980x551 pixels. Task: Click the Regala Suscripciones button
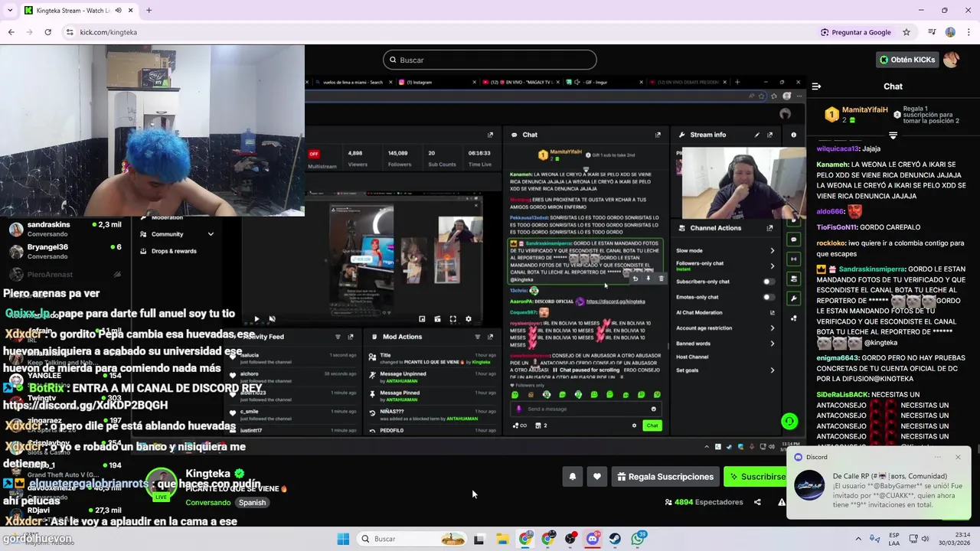[x=665, y=477]
